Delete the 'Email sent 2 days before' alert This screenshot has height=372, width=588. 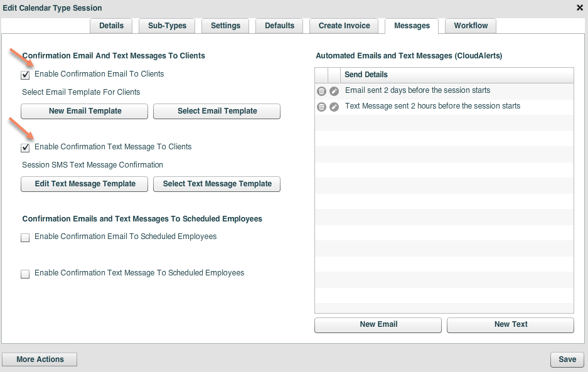(321, 90)
